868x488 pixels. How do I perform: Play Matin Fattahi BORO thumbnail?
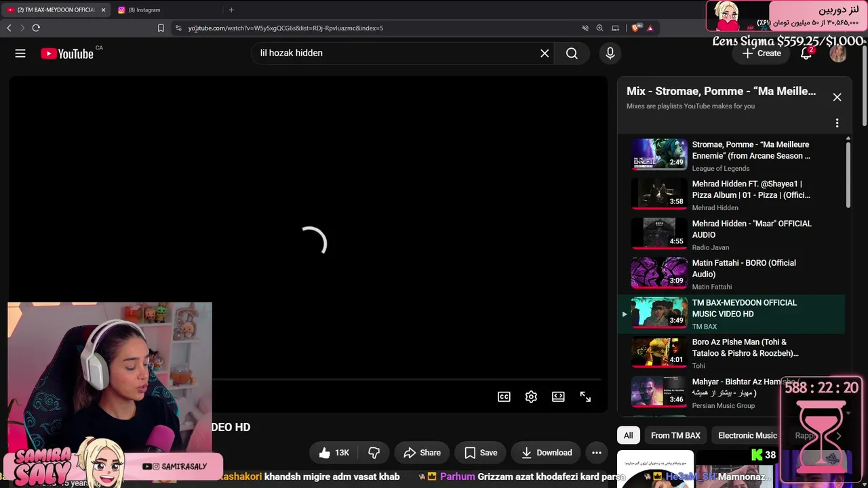659,272
